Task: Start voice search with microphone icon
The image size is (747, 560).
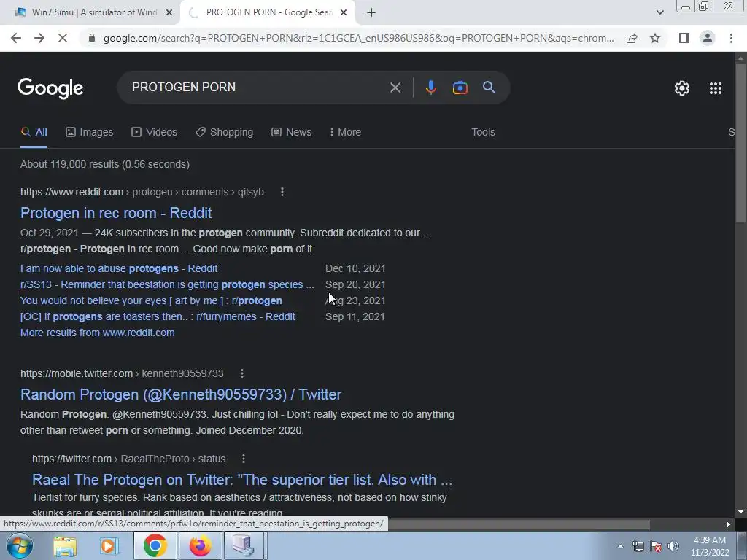Action: click(x=430, y=87)
